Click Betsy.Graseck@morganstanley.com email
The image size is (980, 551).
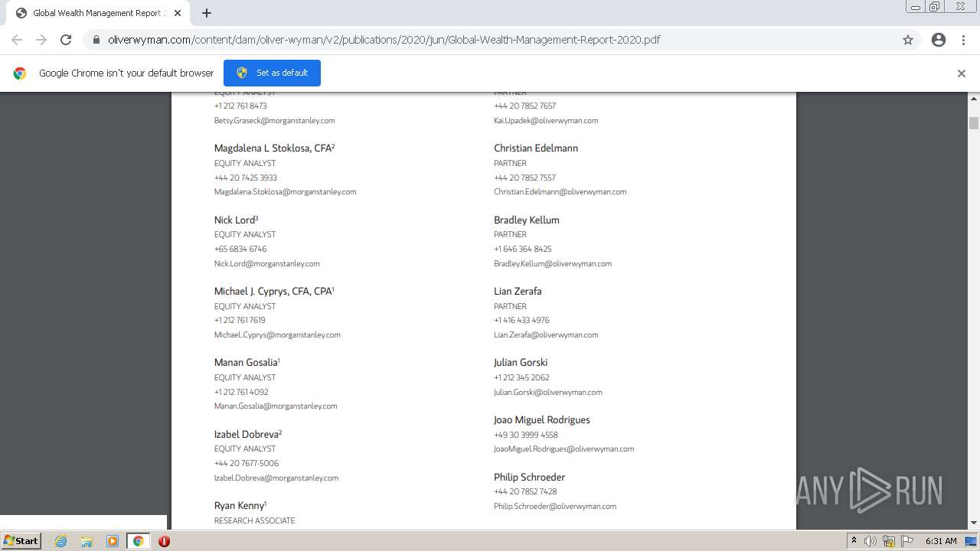[274, 120]
